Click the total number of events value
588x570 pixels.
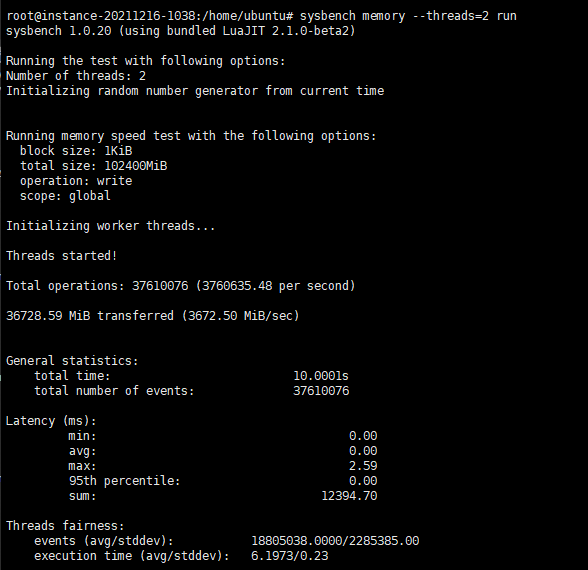tap(321, 391)
